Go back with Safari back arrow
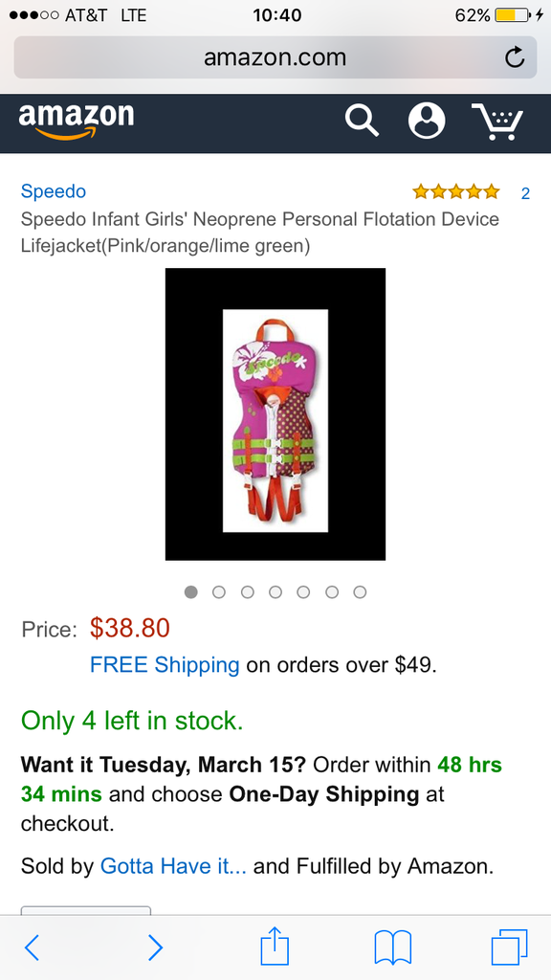 [32, 947]
